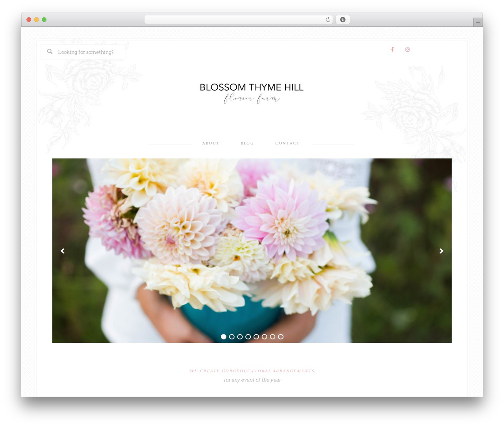This screenshot has width=504, height=427.
Task: Maximize the window with green button
Action: tap(44, 20)
